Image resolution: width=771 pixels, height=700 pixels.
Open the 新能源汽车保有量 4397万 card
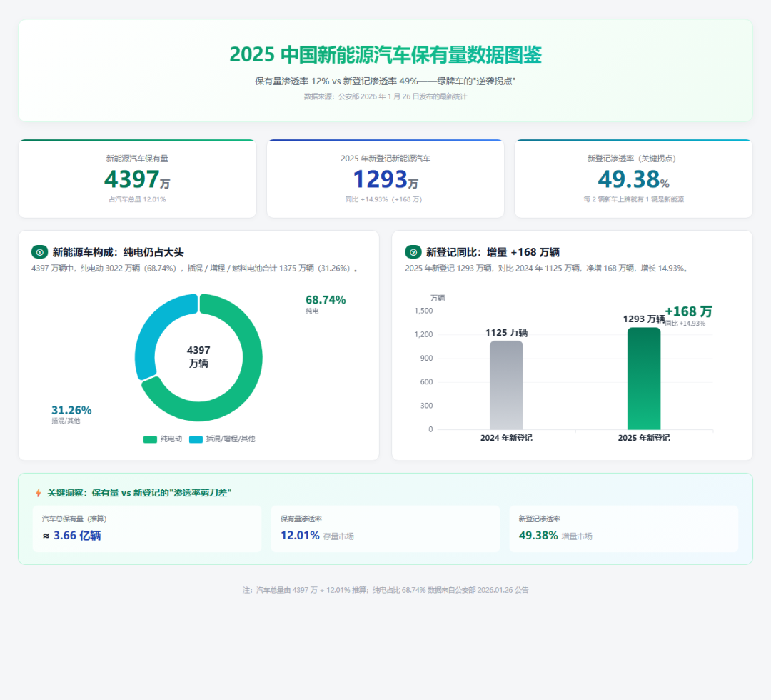pos(137,179)
